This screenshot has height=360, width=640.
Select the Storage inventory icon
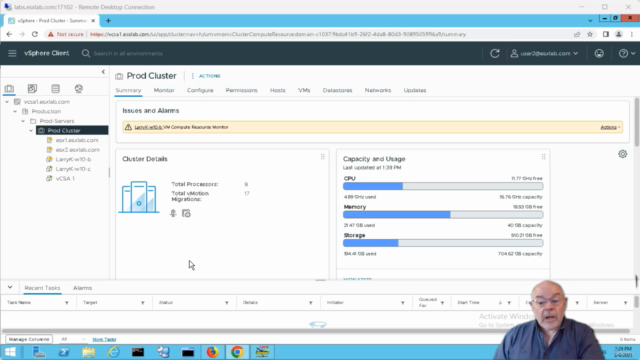coord(56,89)
